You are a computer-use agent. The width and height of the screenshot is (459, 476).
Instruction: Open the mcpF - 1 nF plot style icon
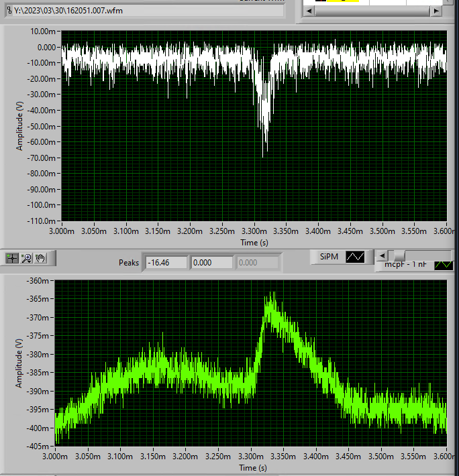click(x=444, y=265)
